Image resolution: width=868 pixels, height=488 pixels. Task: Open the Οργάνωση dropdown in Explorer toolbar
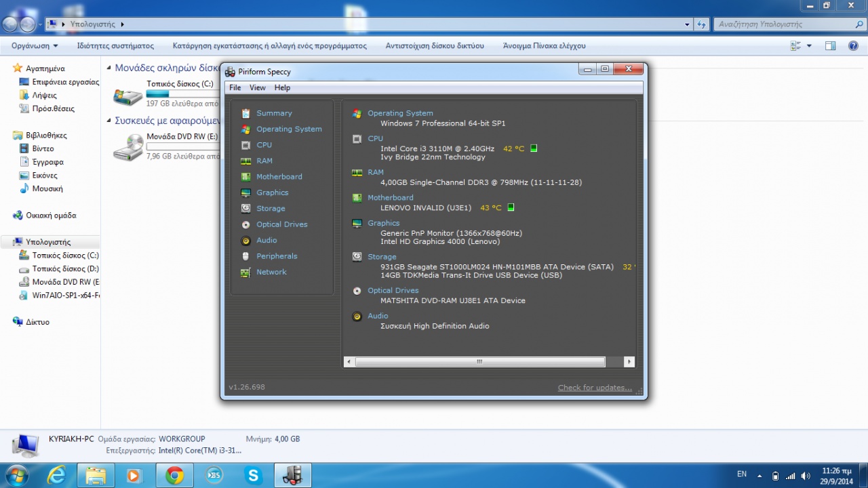35,46
